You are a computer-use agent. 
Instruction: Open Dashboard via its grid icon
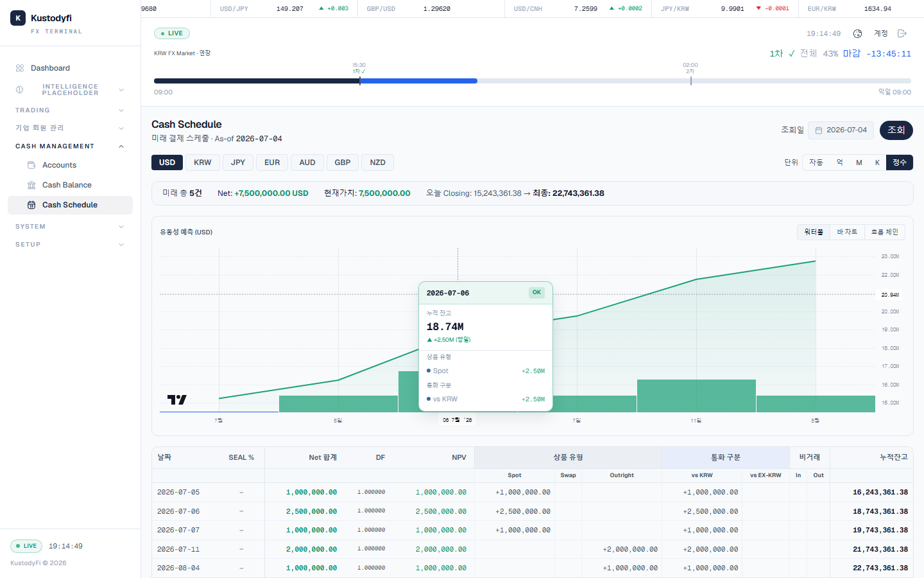point(20,68)
